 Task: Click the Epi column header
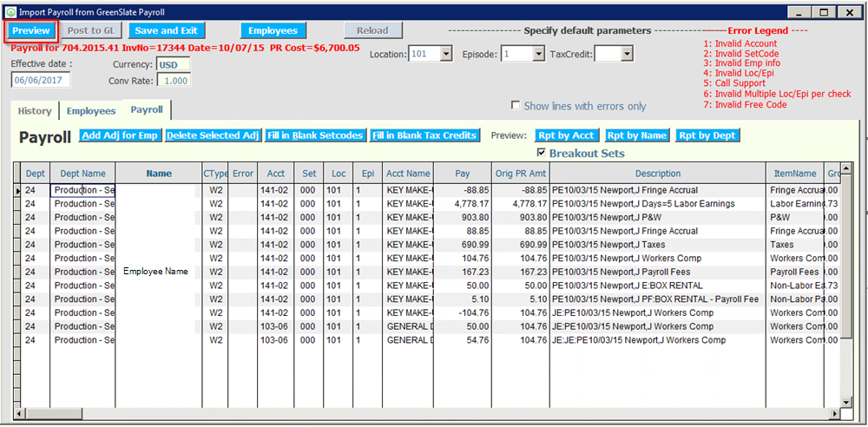[367, 174]
